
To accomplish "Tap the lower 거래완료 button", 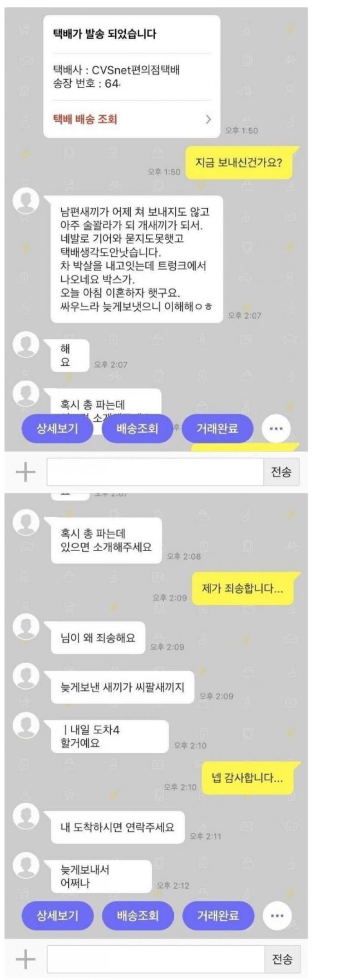I will 218,915.
